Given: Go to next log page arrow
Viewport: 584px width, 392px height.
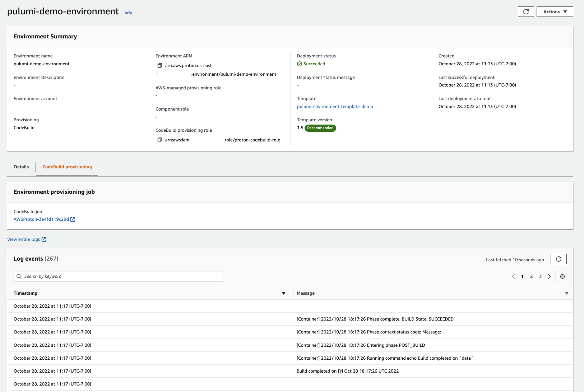Looking at the screenshot, I should 549,276.
